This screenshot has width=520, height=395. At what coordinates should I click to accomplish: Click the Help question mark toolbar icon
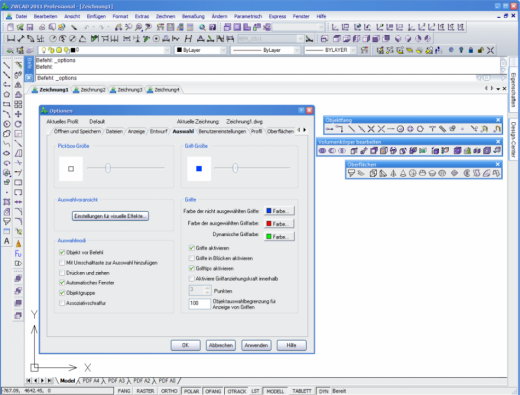click(212, 27)
